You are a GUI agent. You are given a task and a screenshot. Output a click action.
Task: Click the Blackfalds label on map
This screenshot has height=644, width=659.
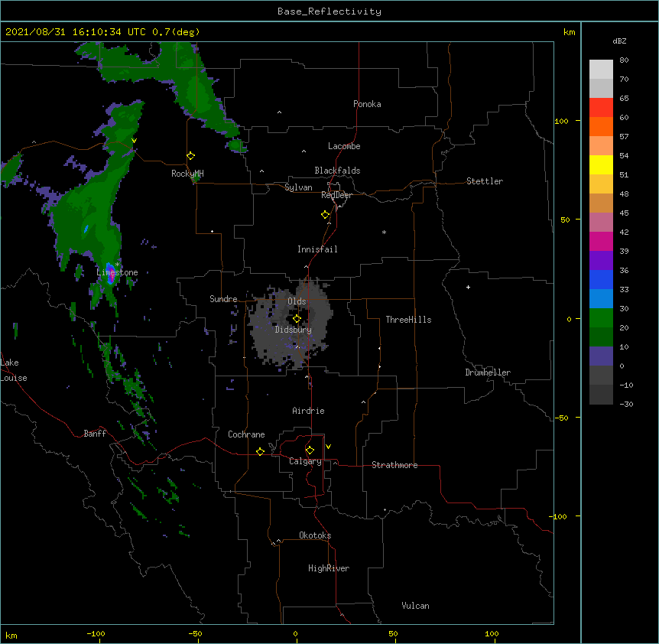[x=337, y=171]
